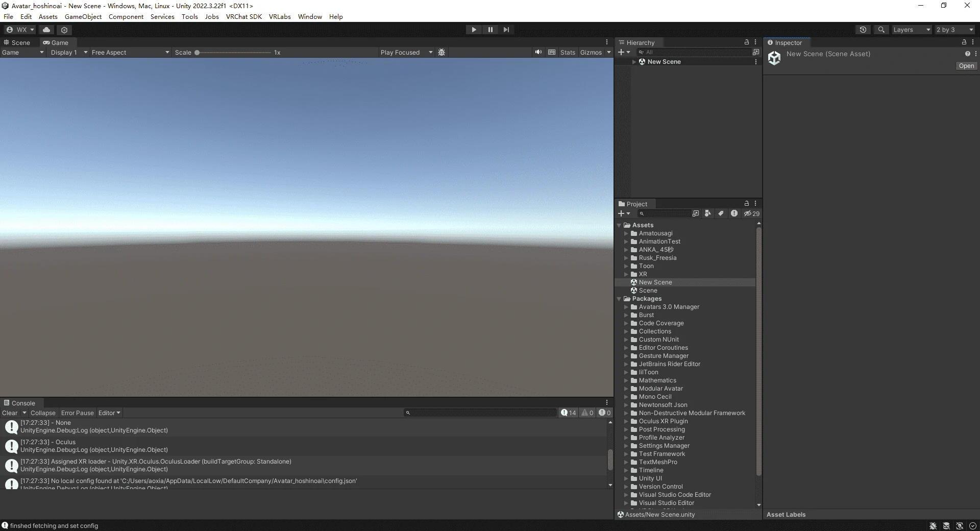Click the Play button in toolbar
The height and width of the screenshot is (531, 980).
tap(474, 30)
